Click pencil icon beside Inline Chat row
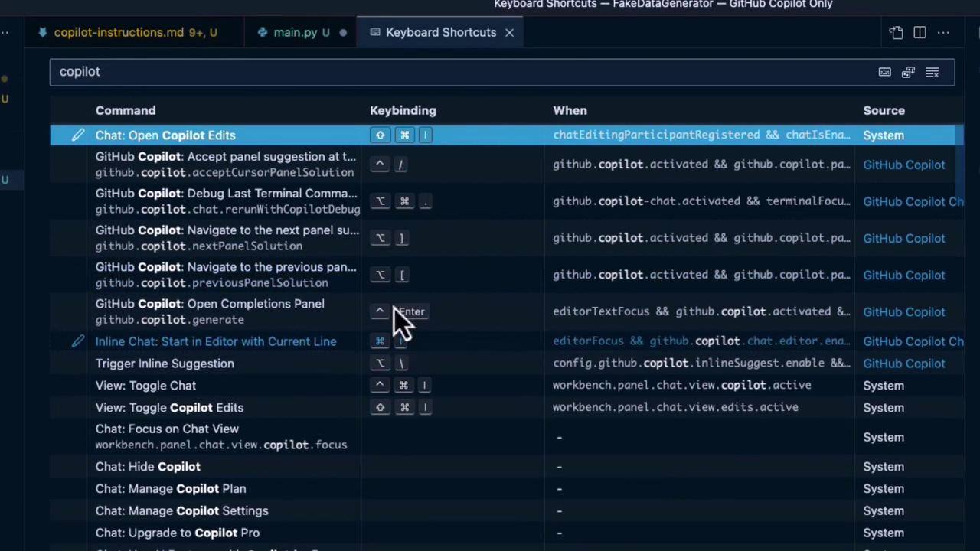 (x=78, y=341)
